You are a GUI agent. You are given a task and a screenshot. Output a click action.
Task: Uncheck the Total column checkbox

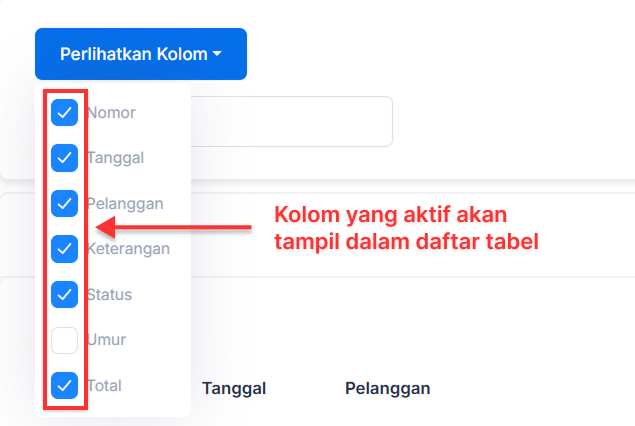tap(64, 386)
